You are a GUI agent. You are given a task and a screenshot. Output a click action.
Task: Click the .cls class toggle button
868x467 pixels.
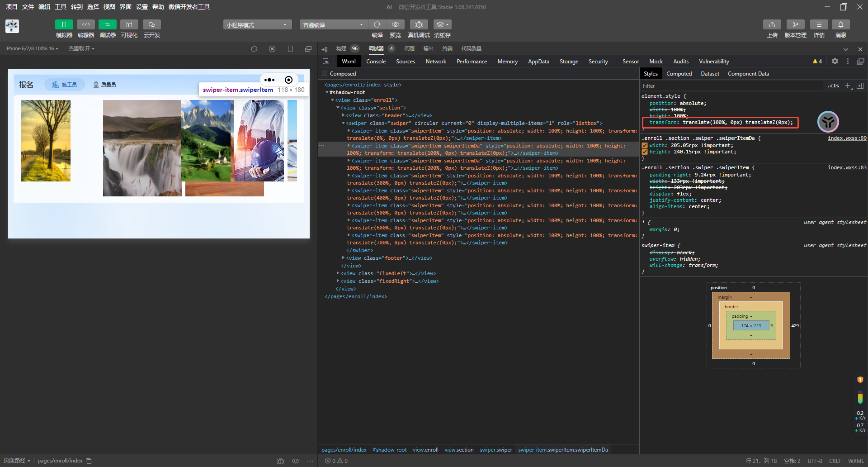click(834, 86)
